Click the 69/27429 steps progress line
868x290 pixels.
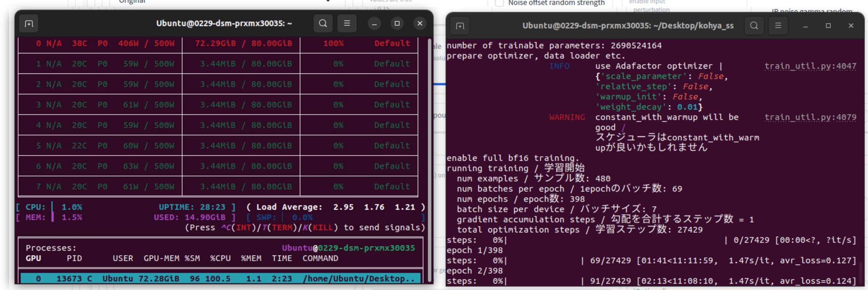pos(652,260)
